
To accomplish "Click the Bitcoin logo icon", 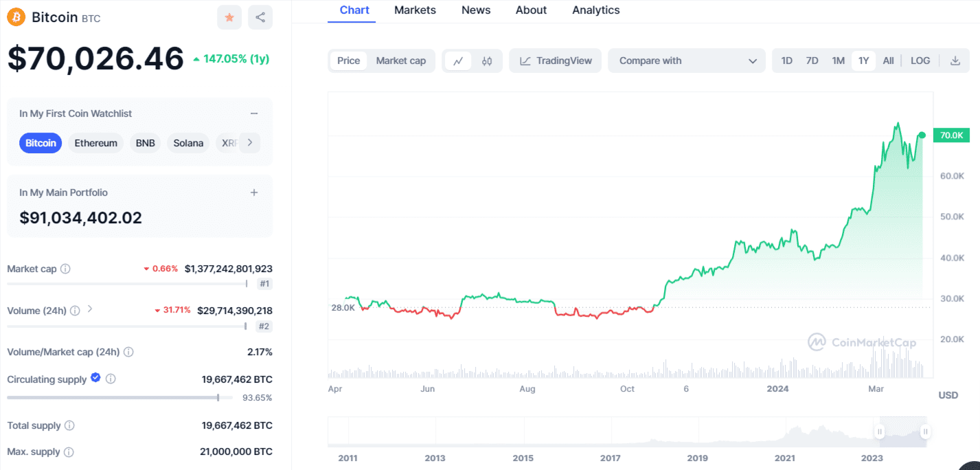I will [15, 16].
